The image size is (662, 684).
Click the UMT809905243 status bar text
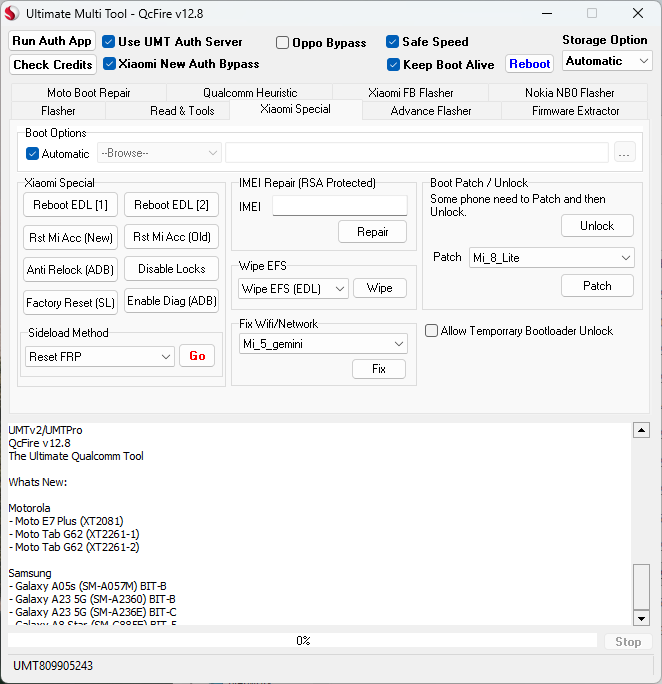53,666
